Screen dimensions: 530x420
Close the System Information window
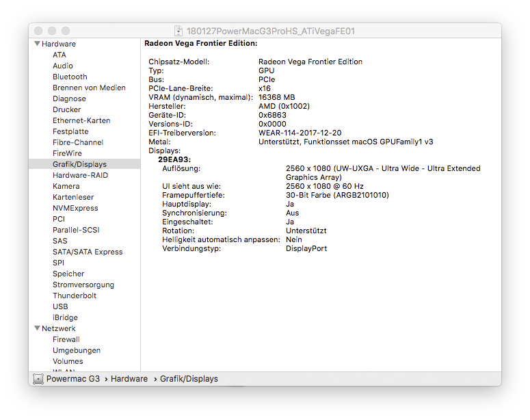pyautogui.click(x=38, y=31)
